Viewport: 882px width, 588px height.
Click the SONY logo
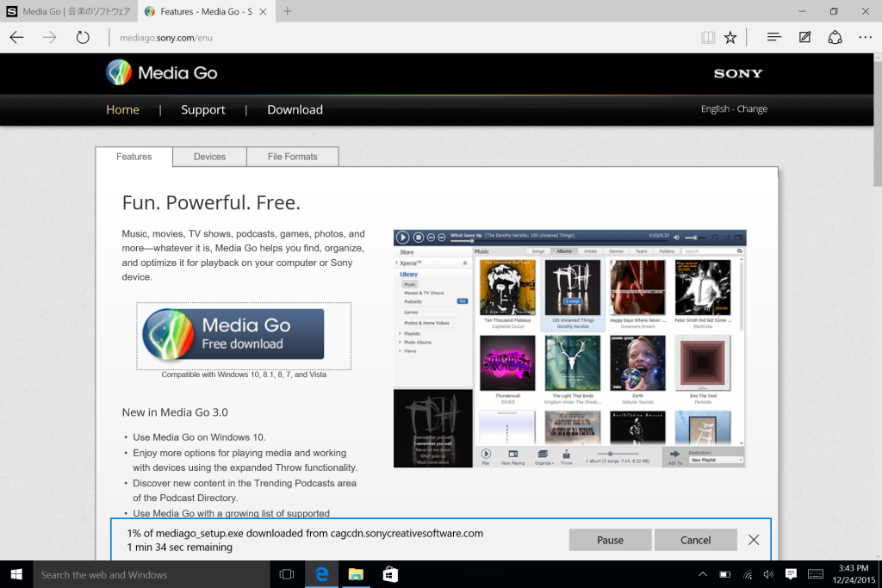(738, 74)
